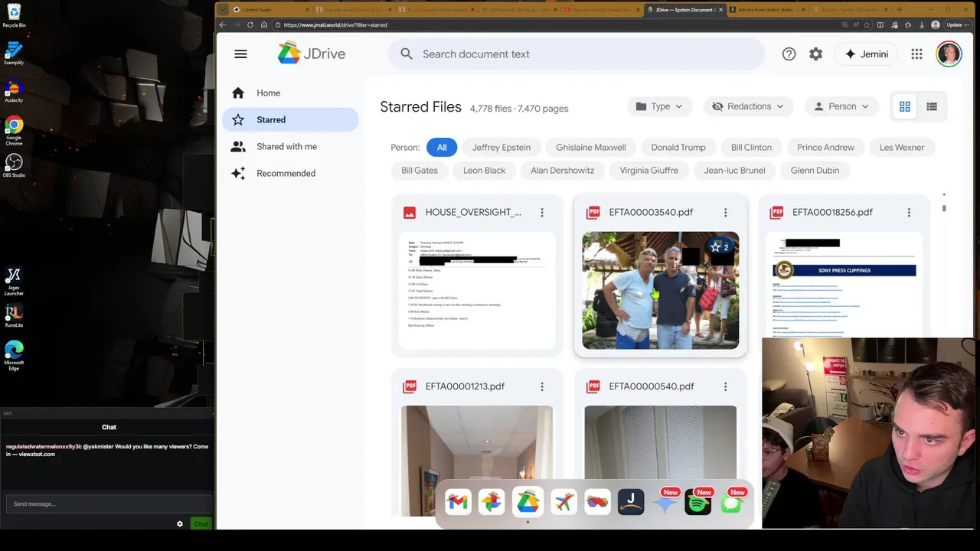This screenshot has height=551, width=980.
Task: Open the apps grid launcher
Action: [916, 54]
